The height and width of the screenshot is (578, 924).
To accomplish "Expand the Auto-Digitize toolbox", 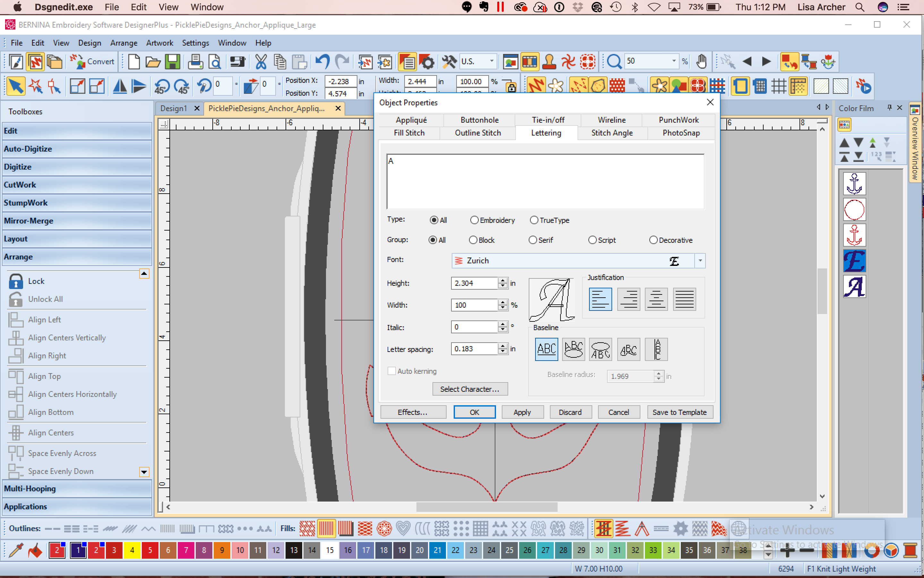I will tap(77, 149).
